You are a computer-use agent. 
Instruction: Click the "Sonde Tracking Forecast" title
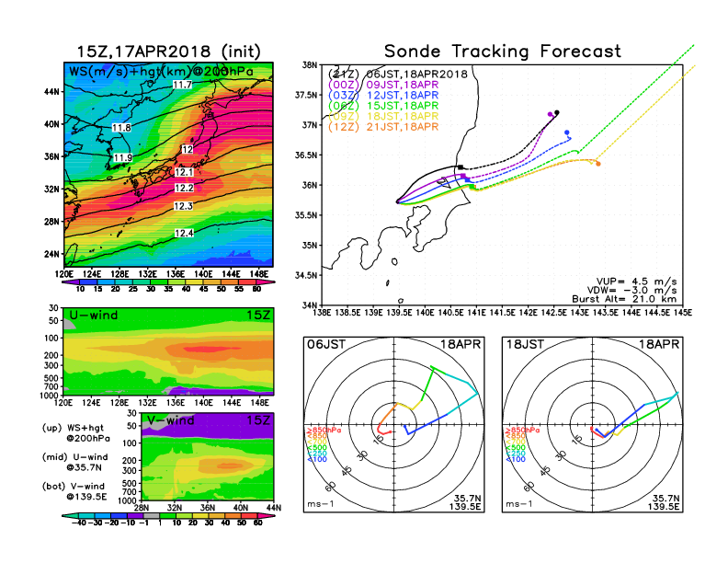pyautogui.click(x=503, y=52)
